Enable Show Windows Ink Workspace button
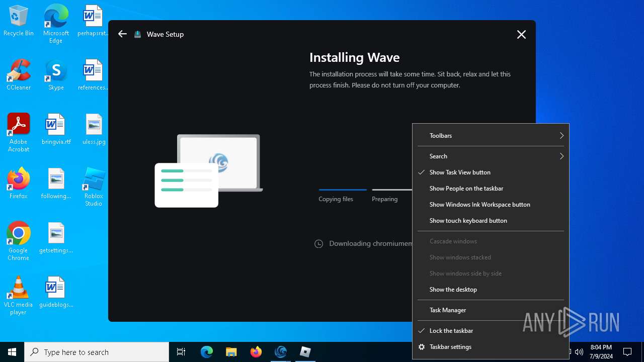The width and height of the screenshot is (644, 362). 491,205
